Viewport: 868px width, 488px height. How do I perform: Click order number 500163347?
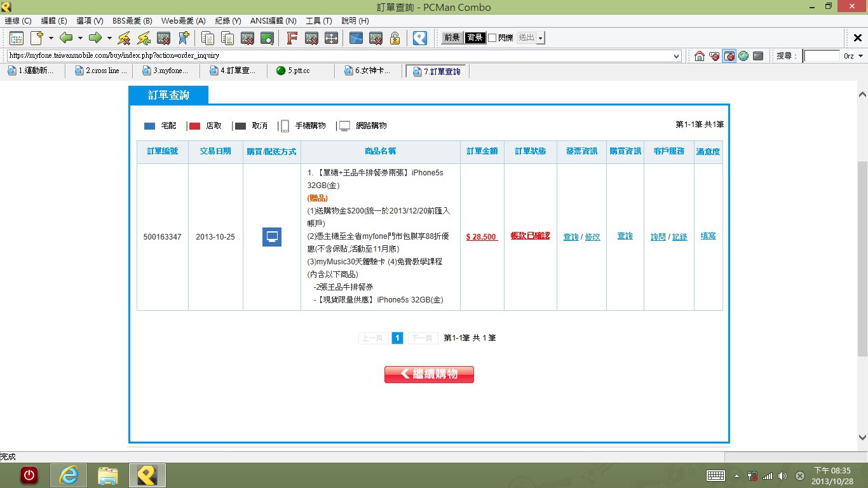tap(163, 237)
